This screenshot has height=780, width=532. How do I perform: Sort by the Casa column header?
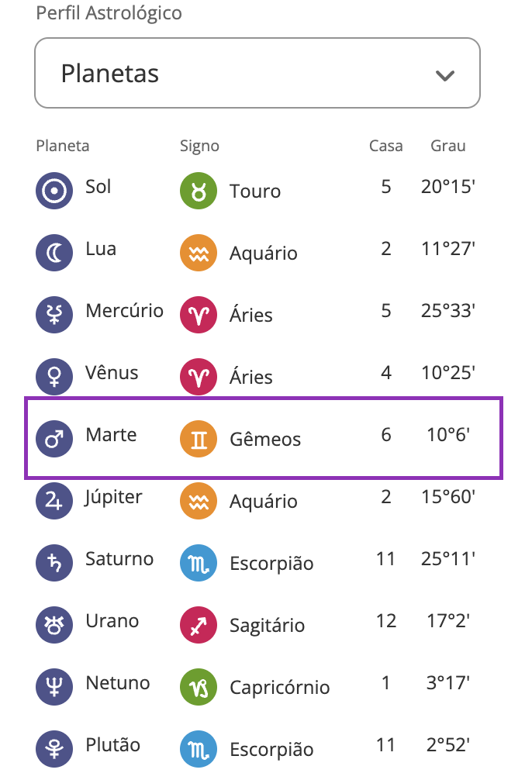385,146
